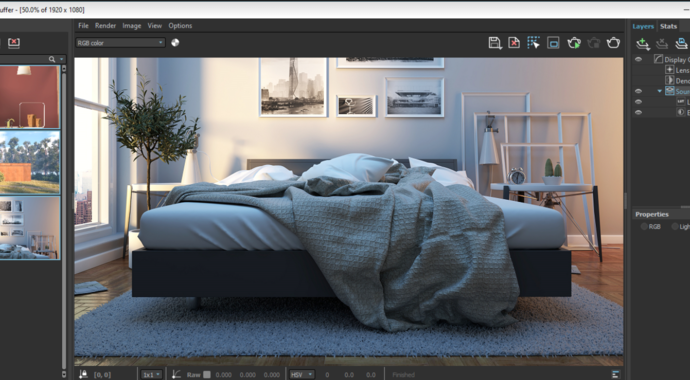Collapse the Source layer tree arrow
The height and width of the screenshot is (380, 690).
pos(659,91)
